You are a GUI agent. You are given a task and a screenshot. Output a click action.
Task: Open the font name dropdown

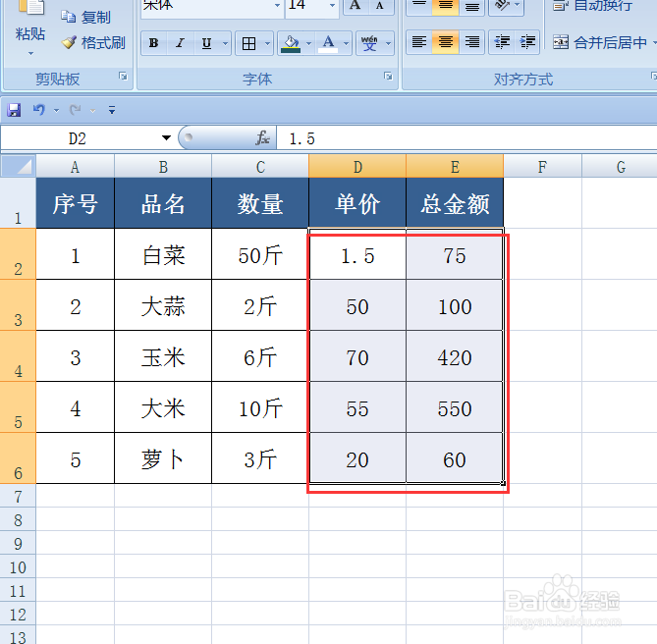[x=277, y=6]
